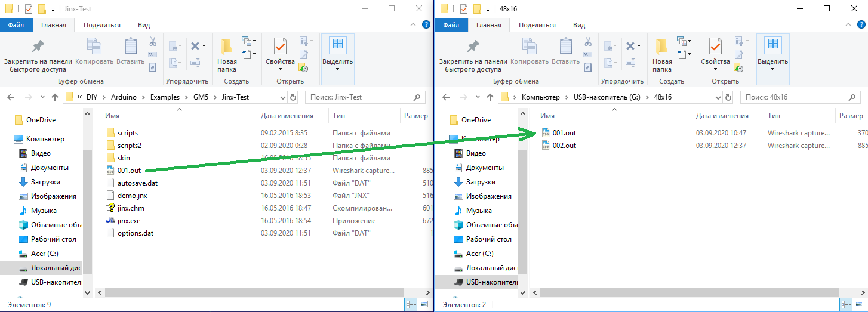The height and width of the screenshot is (312, 868).
Task: Go Up one level in Jinx-Test window
Action: pyautogui.click(x=55, y=97)
